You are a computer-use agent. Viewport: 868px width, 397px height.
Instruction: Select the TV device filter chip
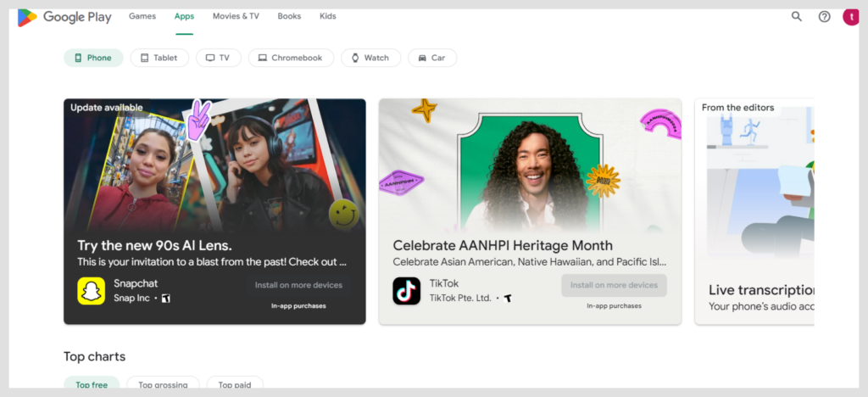click(218, 58)
